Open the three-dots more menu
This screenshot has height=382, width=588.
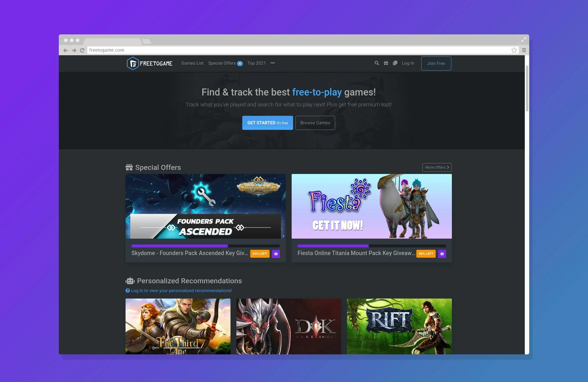pyautogui.click(x=273, y=63)
